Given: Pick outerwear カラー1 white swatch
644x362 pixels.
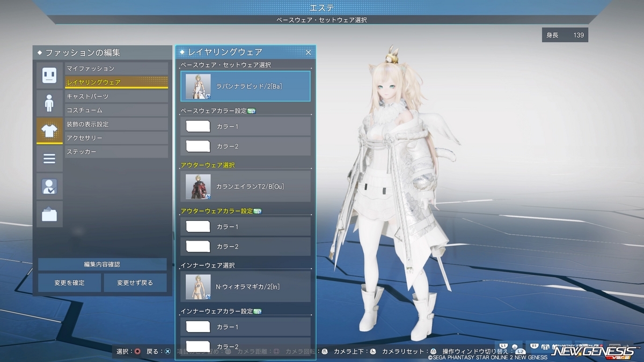Looking at the screenshot, I should click(197, 226).
